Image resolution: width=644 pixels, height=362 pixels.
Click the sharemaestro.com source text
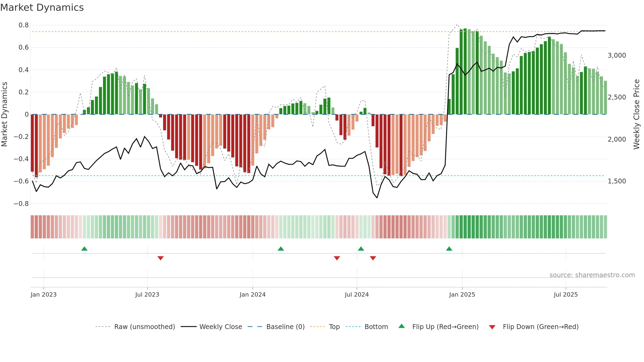tap(592, 275)
